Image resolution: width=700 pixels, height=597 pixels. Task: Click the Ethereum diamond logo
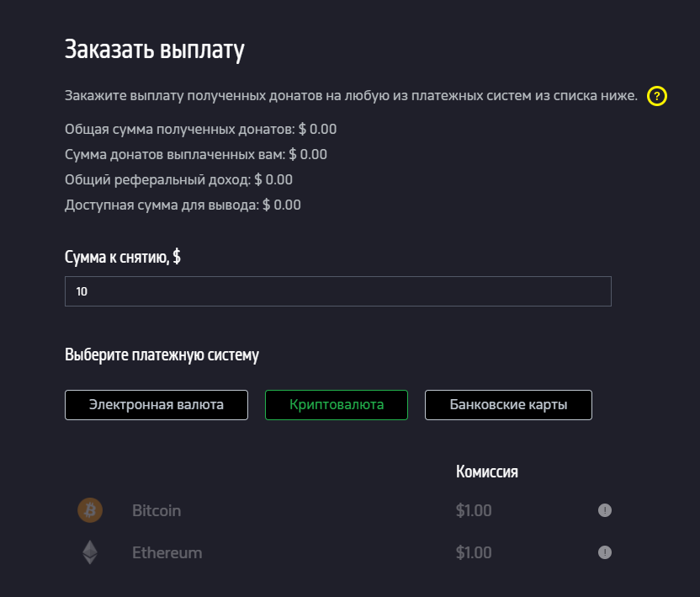[x=89, y=552]
